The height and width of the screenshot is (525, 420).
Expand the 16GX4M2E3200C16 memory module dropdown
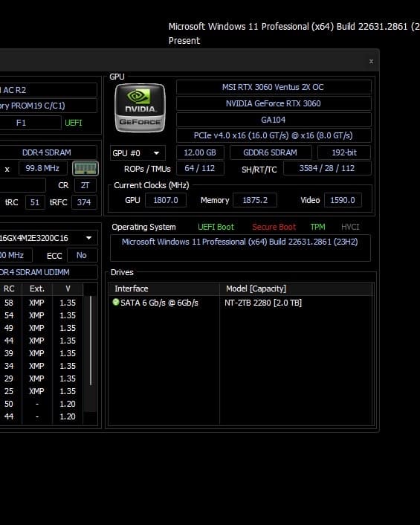tap(88, 238)
